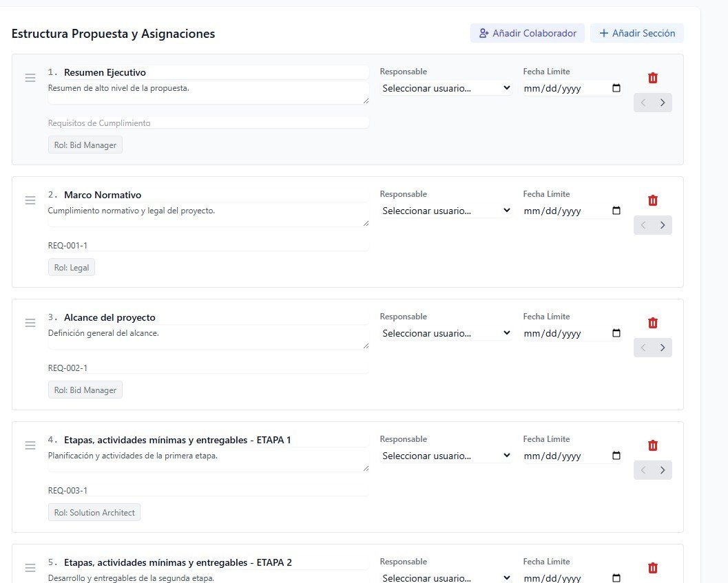The height and width of the screenshot is (583, 728).
Task: Open Responsable dropdown for ETAPA 2 section
Action: click(x=446, y=578)
